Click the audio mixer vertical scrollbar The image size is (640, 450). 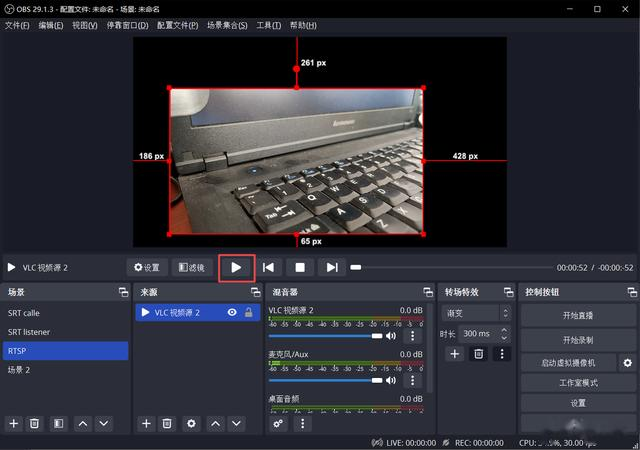point(429,348)
